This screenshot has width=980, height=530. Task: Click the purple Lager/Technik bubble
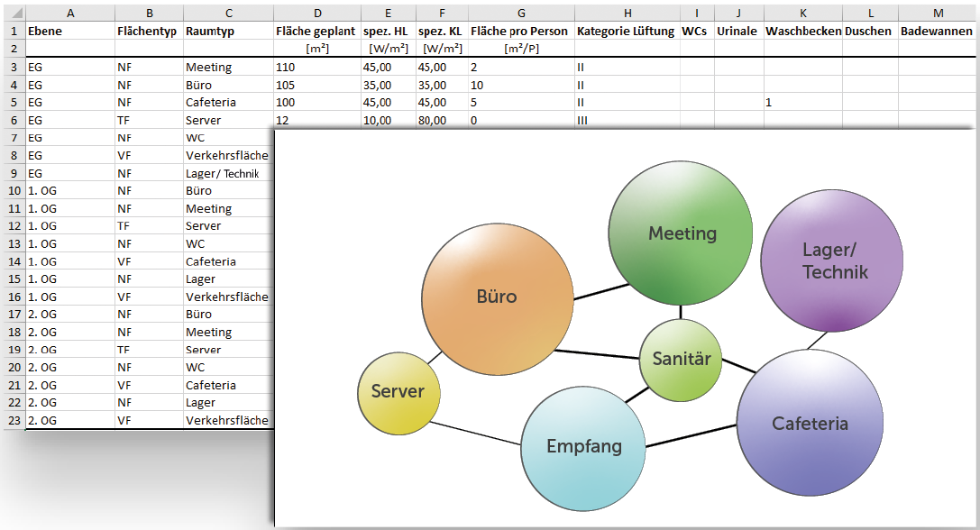click(x=832, y=261)
